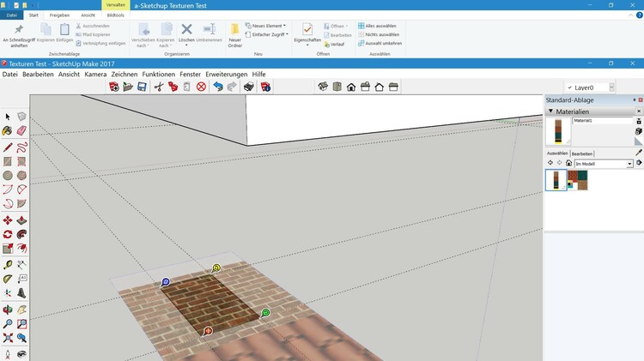Open the Kamera menu

pyautogui.click(x=95, y=75)
